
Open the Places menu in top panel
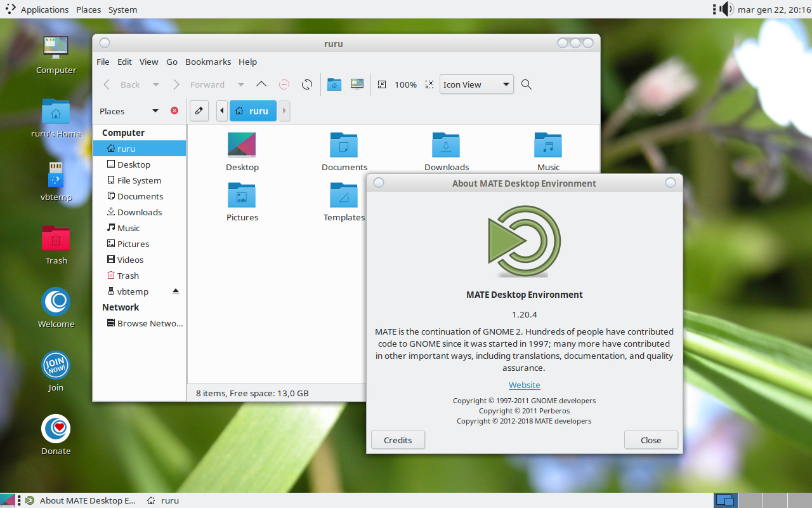(x=89, y=10)
